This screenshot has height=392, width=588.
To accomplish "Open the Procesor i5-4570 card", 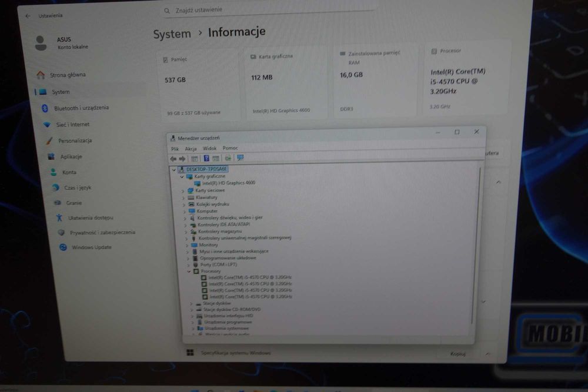I will [466, 78].
